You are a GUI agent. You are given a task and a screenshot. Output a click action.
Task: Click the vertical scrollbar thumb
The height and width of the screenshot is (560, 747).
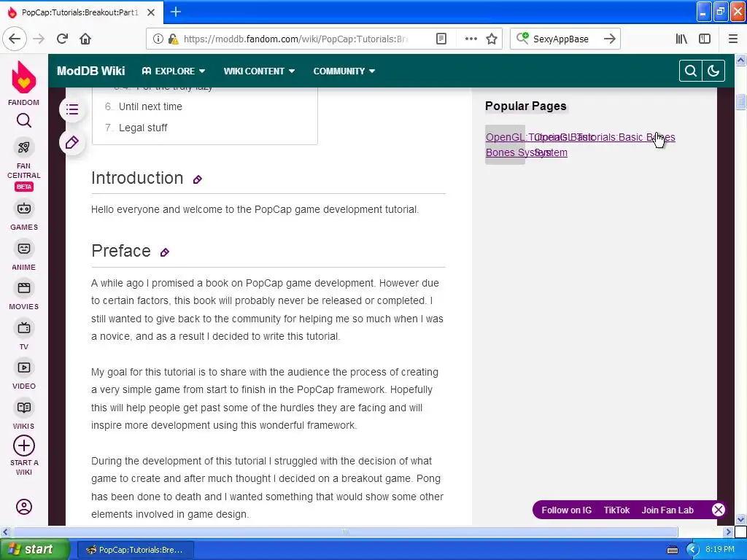click(x=740, y=102)
